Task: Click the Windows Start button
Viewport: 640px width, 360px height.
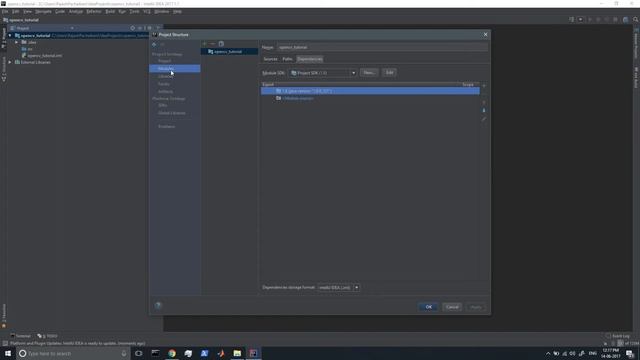Action: pos(8,353)
